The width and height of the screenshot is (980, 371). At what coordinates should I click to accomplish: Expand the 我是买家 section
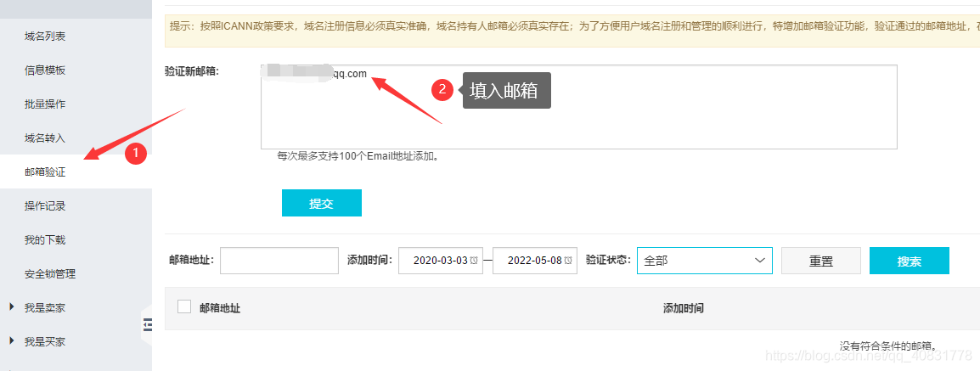[x=45, y=341]
